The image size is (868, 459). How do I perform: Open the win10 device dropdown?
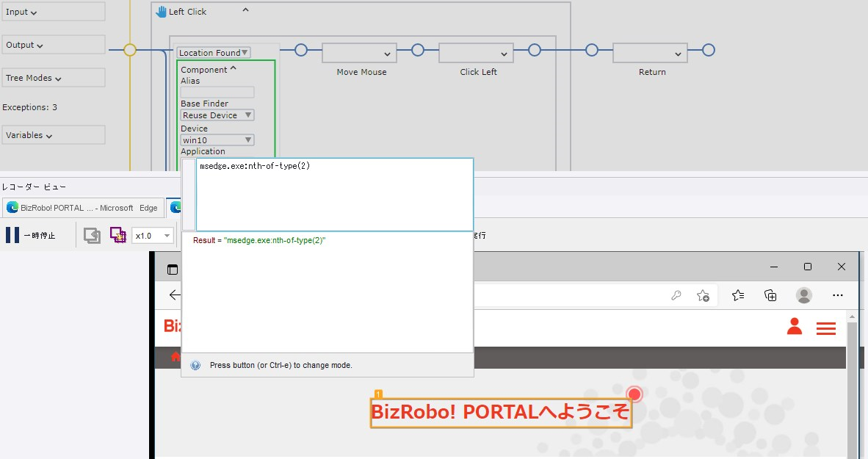point(217,140)
